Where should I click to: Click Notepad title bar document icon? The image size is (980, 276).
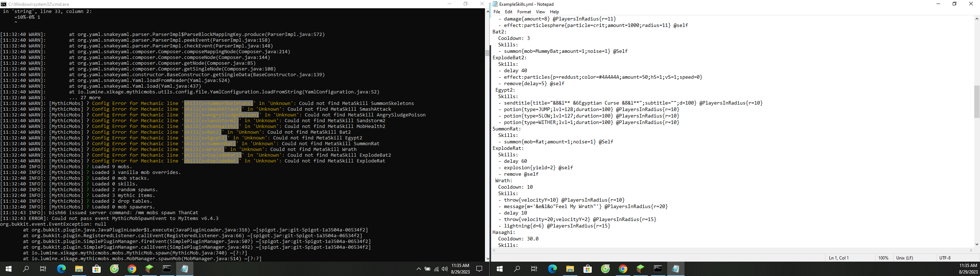(495, 4)
